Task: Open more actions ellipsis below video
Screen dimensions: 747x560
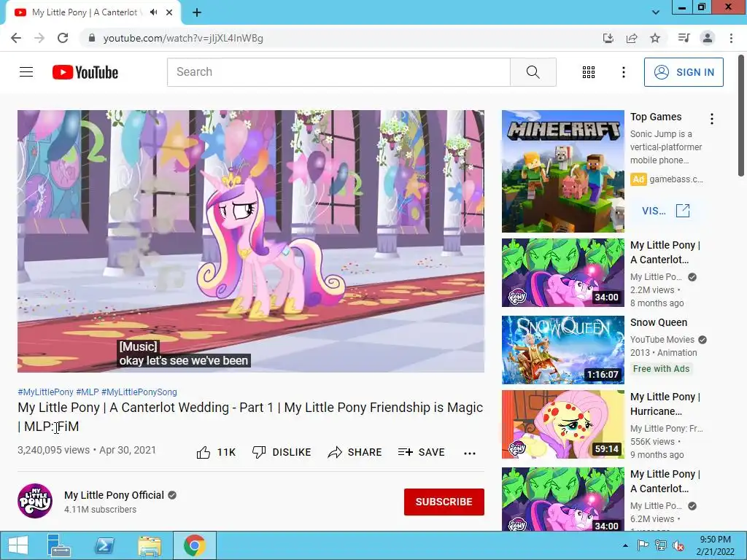Action: coord(470,453)
